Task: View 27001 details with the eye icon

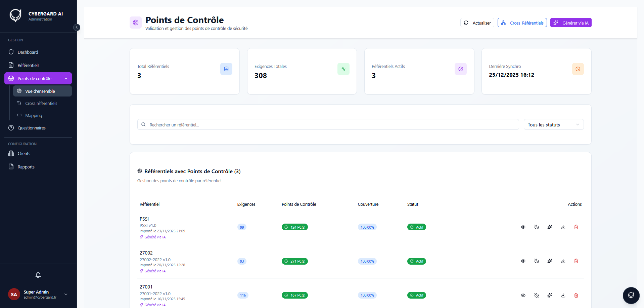Action: [523, 295]
